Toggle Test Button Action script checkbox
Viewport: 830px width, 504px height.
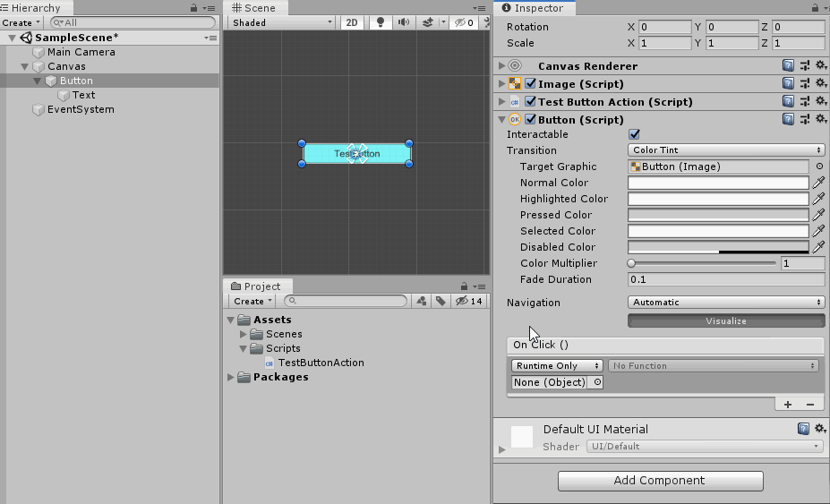530,102
